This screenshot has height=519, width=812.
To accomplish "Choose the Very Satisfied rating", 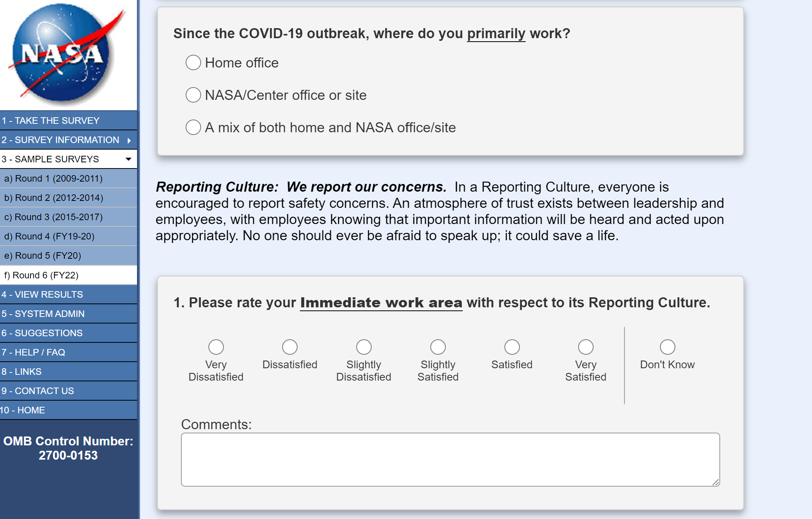I will click(x=586, y=347).
